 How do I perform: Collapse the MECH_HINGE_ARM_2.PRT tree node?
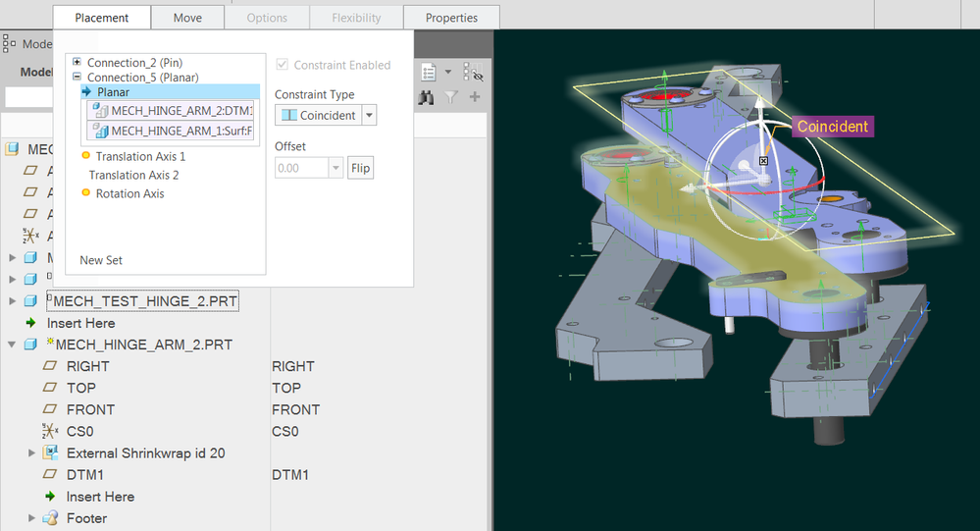(x=12, y=345)
